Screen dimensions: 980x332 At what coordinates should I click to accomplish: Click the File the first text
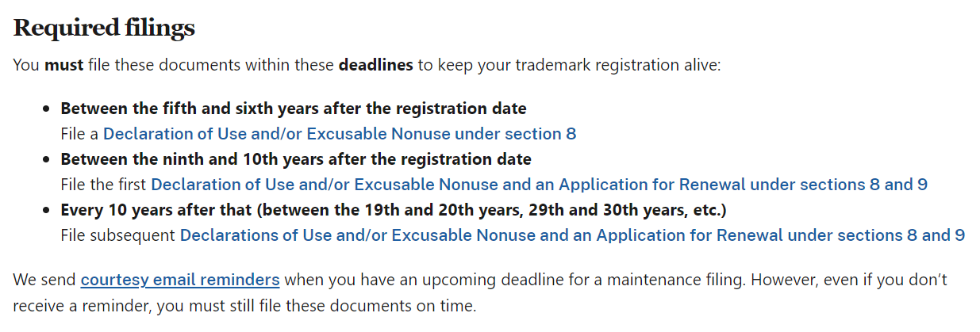click(104, 185)
